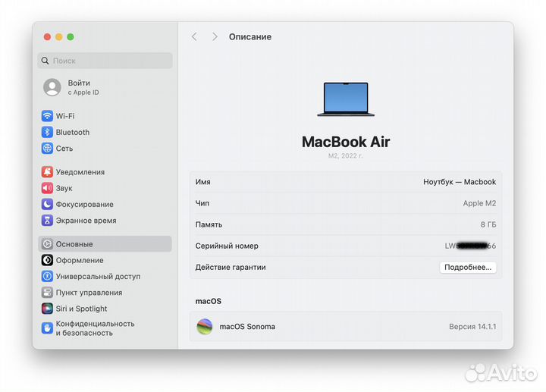
Task: Click the hourglass icon beside Экранное время
Action: (x=47, y=221)
